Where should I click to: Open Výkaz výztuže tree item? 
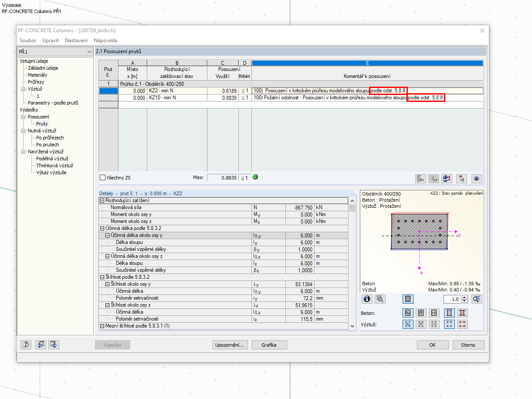point(51,172)
